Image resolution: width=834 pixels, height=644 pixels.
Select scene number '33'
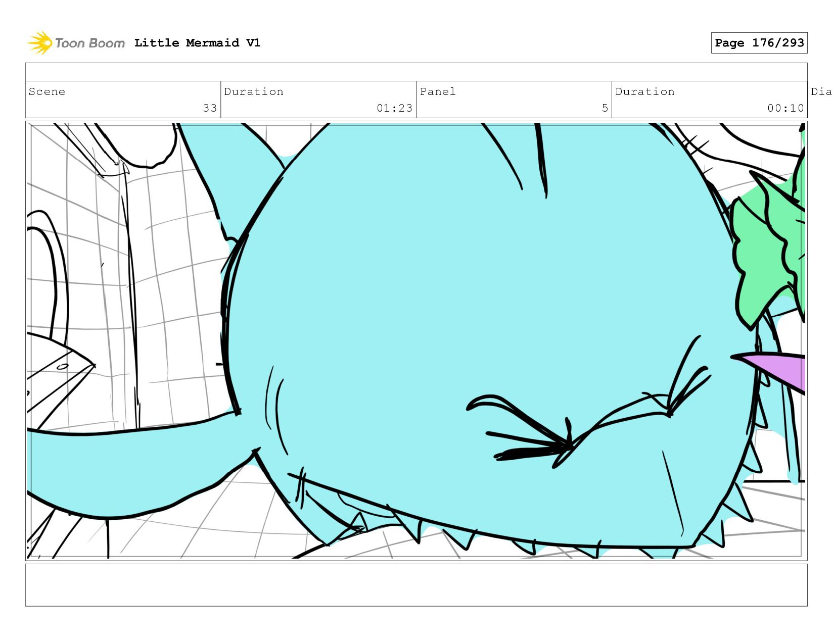210,108
